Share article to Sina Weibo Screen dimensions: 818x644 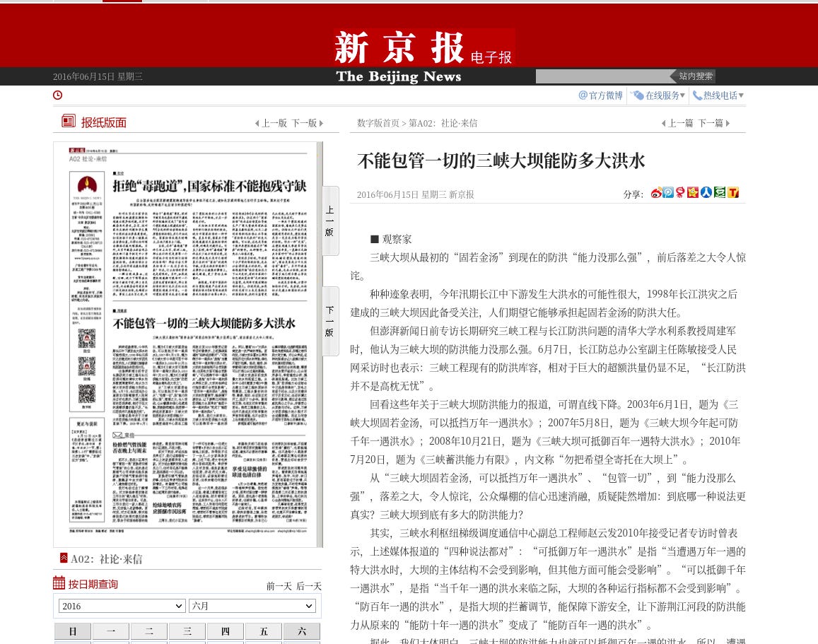(656, 193)
